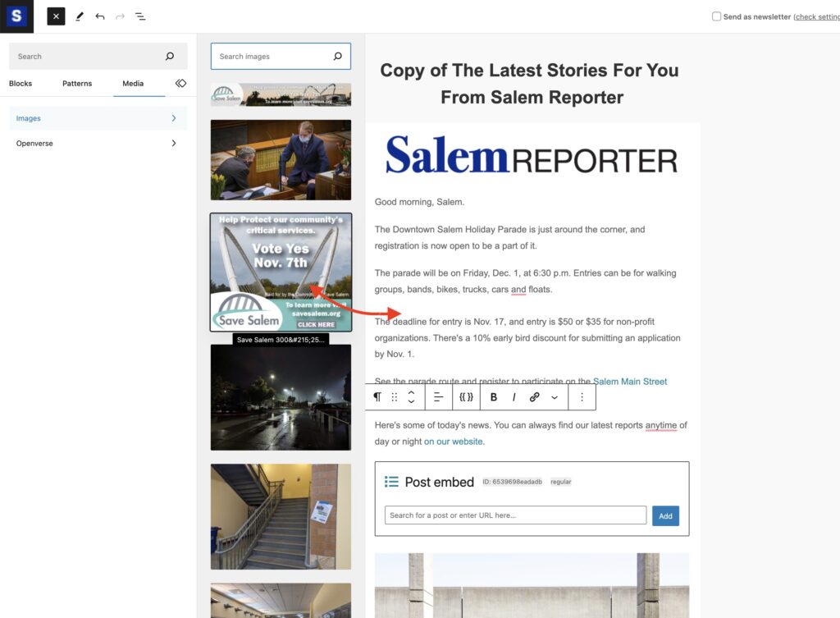Open block options three-dot menu

(x=582, y=397)
